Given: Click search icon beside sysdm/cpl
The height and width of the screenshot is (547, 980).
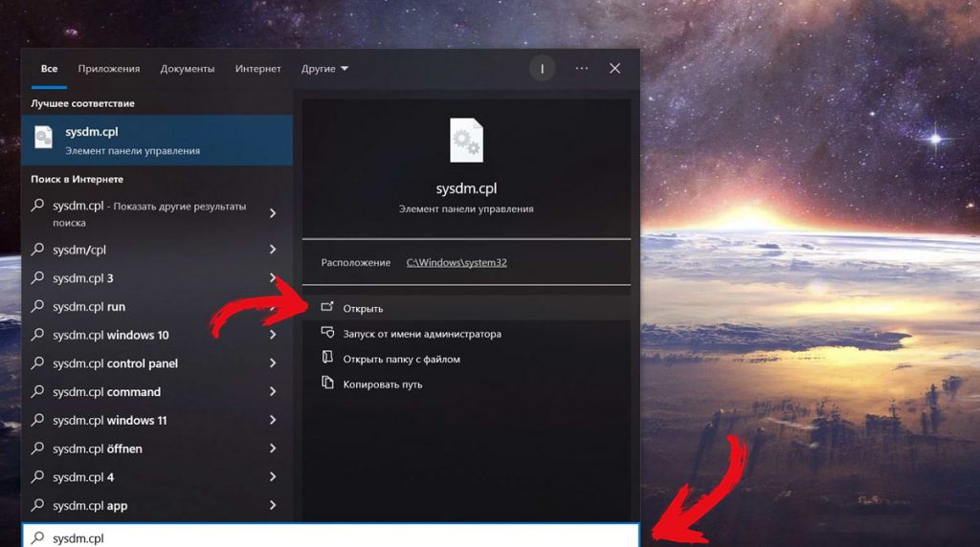Looking at the screenshot, I should [x=37, y=250].
